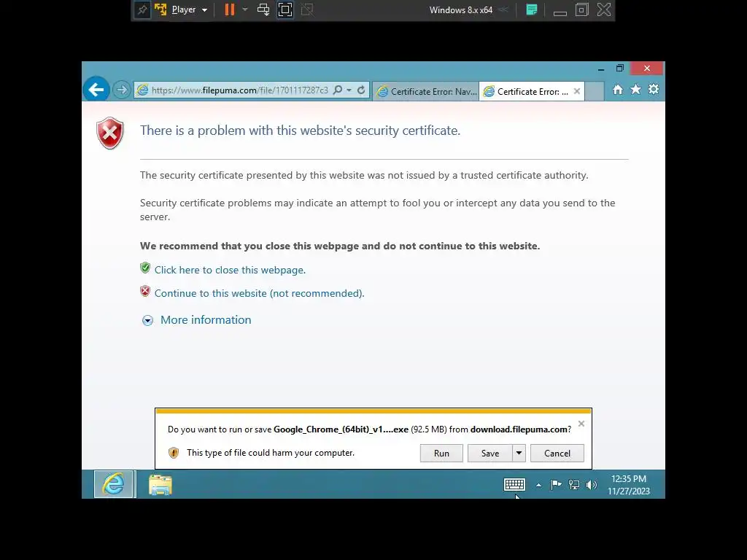Screen dimensions: 747x560
Task: Expand the More information section
Action: tap(205, 320)
